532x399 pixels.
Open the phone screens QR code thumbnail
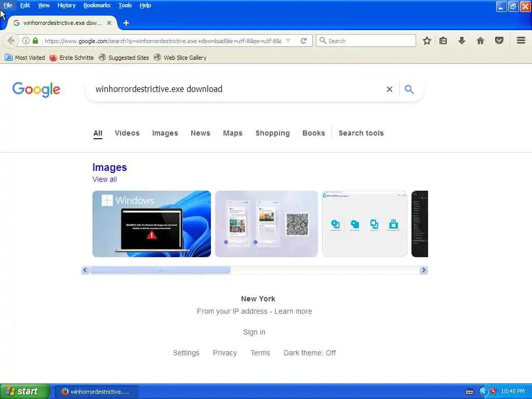point(267,224)
